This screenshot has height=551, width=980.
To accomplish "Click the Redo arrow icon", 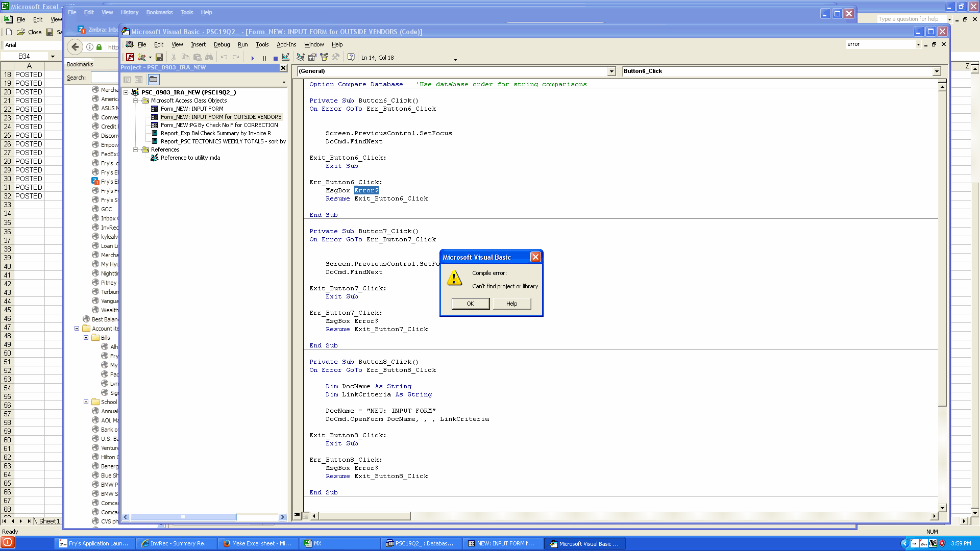I will pos(235,58).
